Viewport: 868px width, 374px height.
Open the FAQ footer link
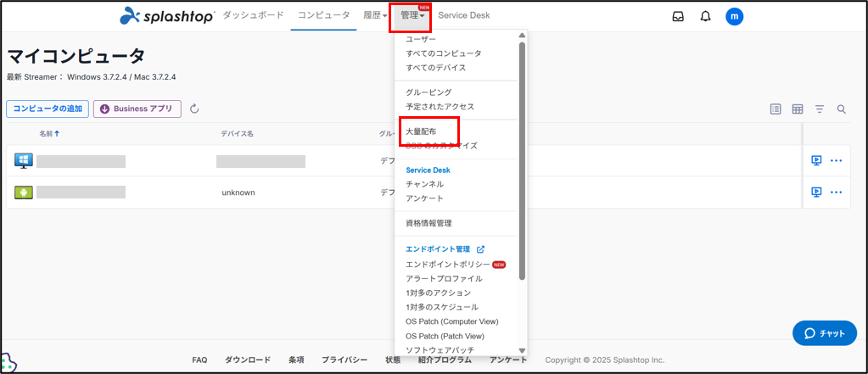tap(200, 360)
